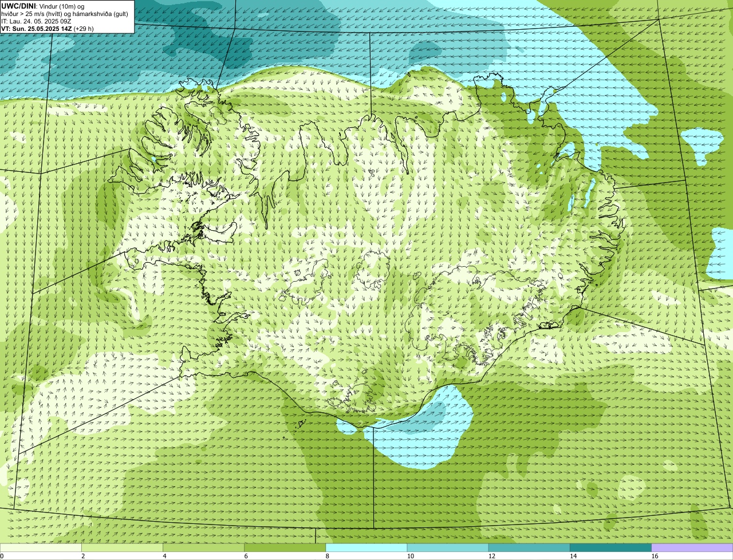Click the legend scale label '4'
The width and height of the screenshot is (733, 560).
click(164, 556)
